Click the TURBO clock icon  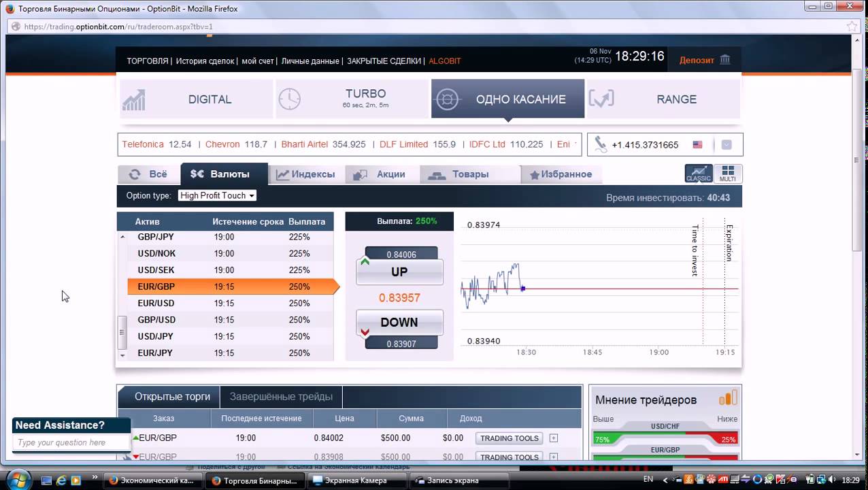click(289, 99)
